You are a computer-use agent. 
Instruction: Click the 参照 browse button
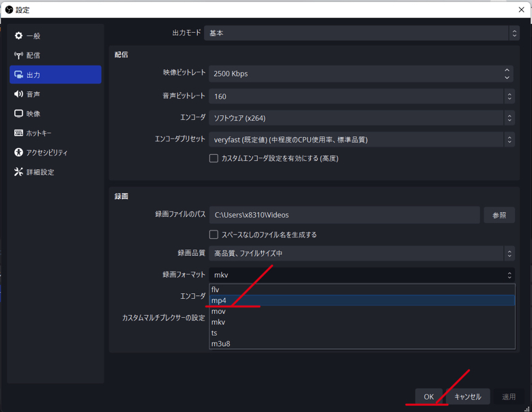pos(499,215)
